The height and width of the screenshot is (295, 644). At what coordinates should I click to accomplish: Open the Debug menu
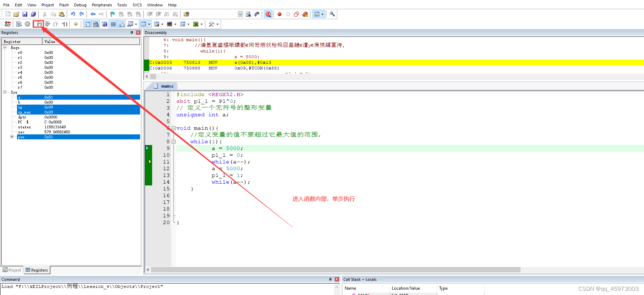(x=80, y=5)
